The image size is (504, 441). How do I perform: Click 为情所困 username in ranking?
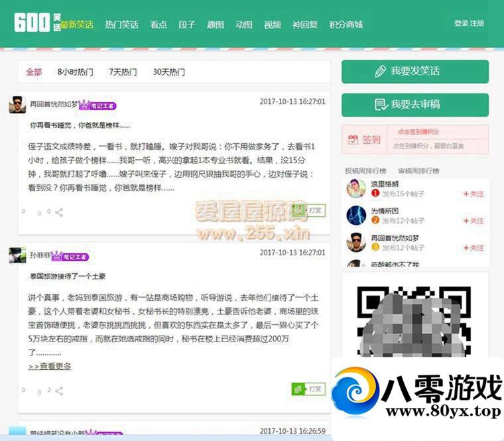(385, 211)
